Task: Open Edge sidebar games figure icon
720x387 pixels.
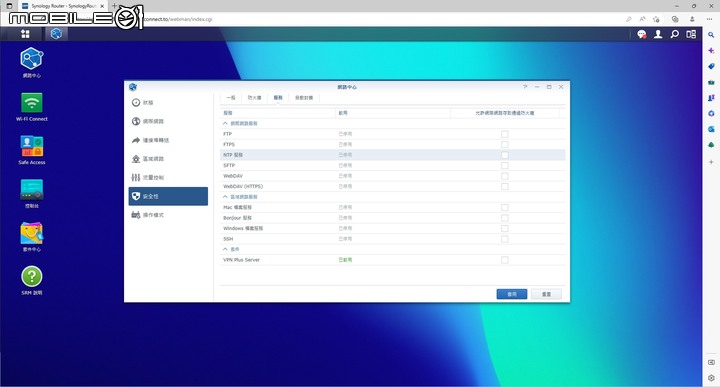Action: tap(711, 98)
